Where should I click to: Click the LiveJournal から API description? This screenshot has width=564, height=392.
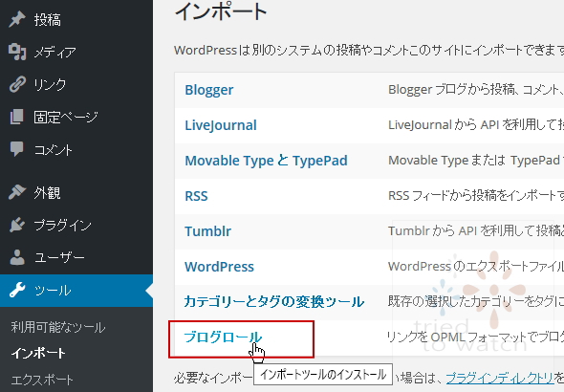476,125
